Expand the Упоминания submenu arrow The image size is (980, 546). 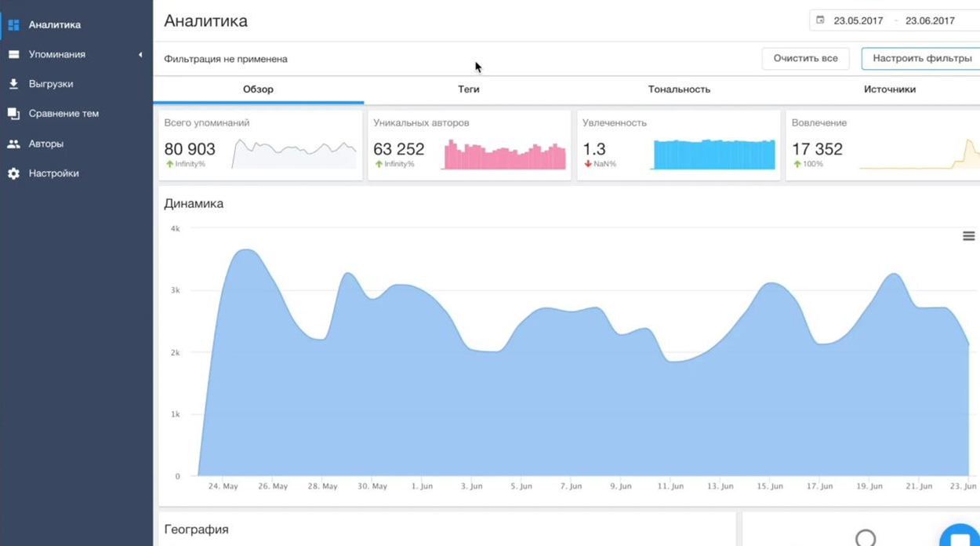coord(140,55)
